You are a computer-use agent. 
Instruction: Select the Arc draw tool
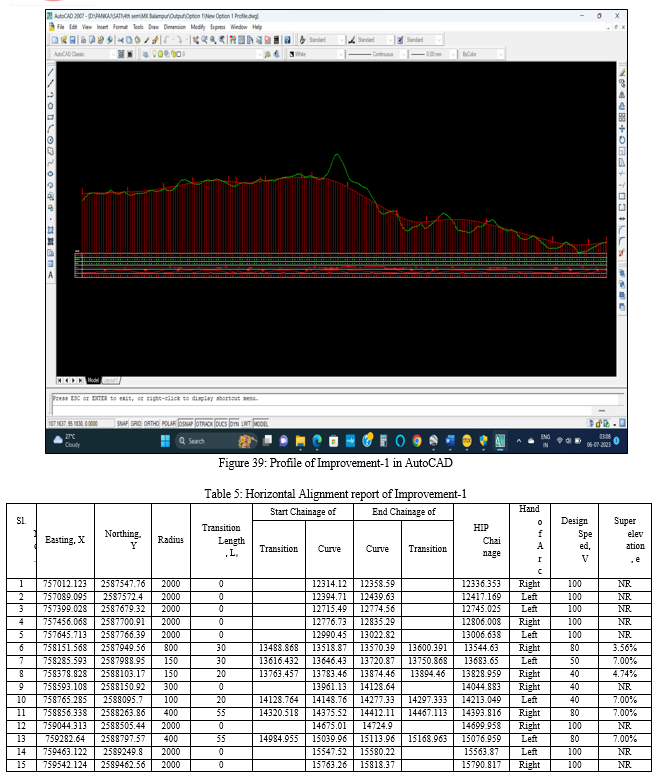tap(51, 129)
